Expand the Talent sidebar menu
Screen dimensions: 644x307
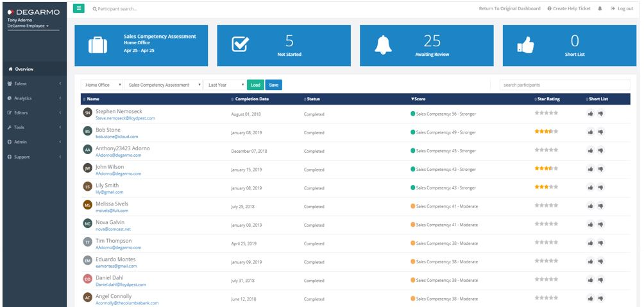[35, 84]
